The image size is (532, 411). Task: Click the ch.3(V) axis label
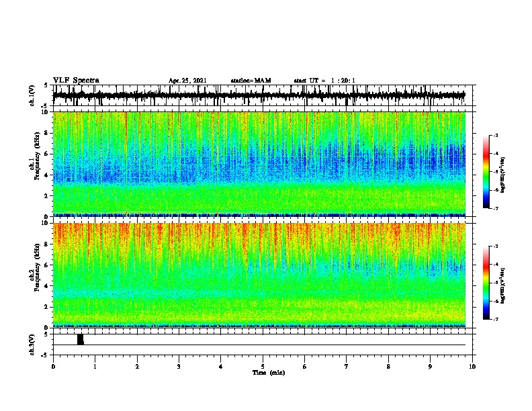click(33, 345)
